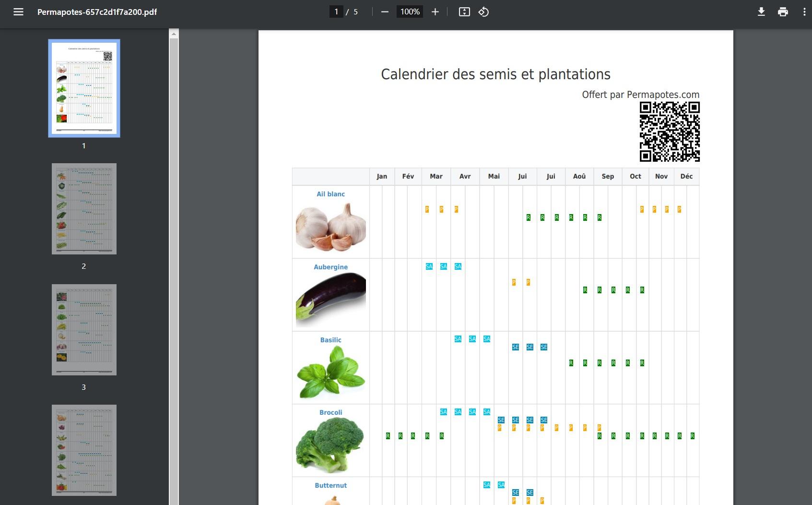Viewport: 812px width, 505px height.
Task: Toggle the sidebar with the hamburger menu
Action: coord(18,12)
